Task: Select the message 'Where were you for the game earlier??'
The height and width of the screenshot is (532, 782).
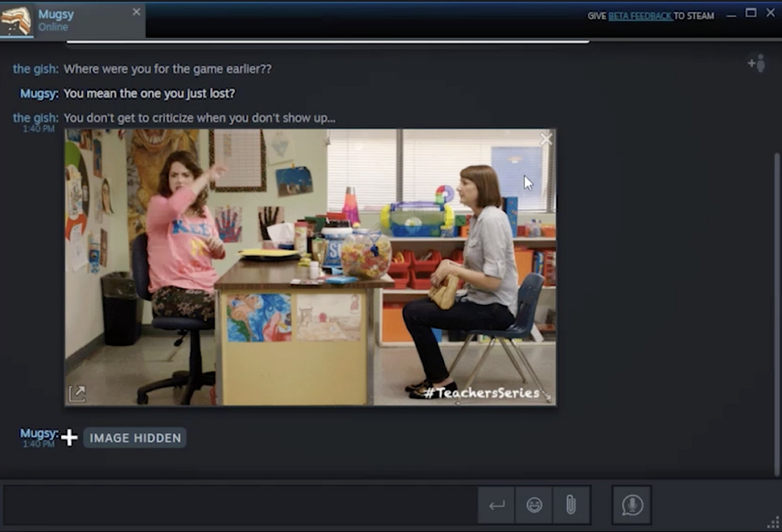Action: coord(168,69)
